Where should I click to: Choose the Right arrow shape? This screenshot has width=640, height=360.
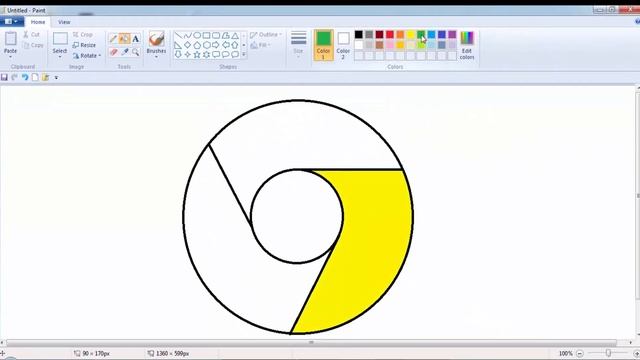tap(216, 45)
